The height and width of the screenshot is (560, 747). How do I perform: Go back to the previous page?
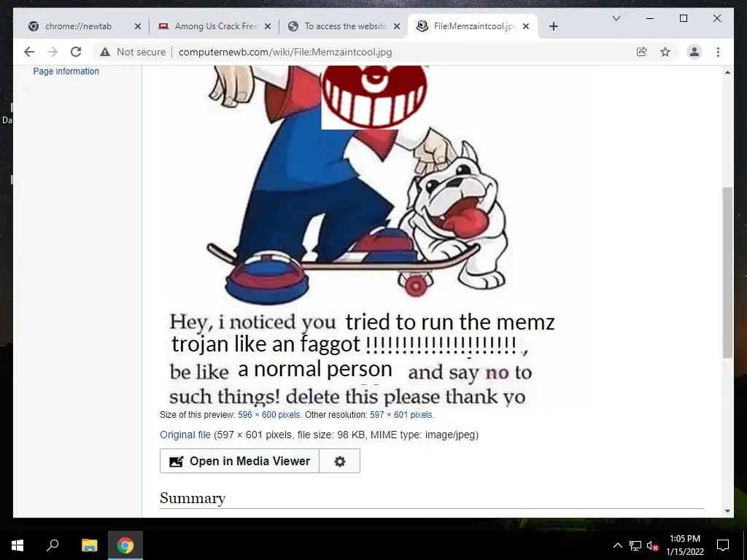tap(29, 52)
